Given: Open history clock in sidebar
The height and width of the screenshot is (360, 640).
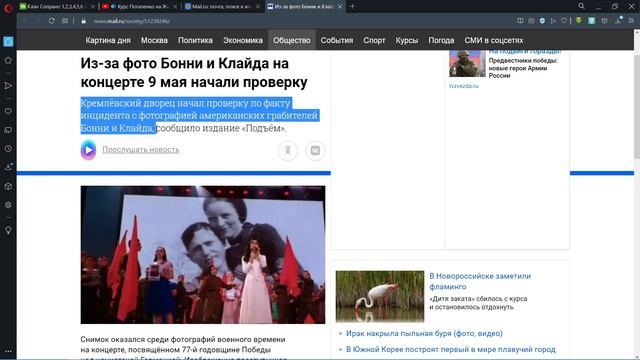Looking at the screenshot, I should 8,149.
